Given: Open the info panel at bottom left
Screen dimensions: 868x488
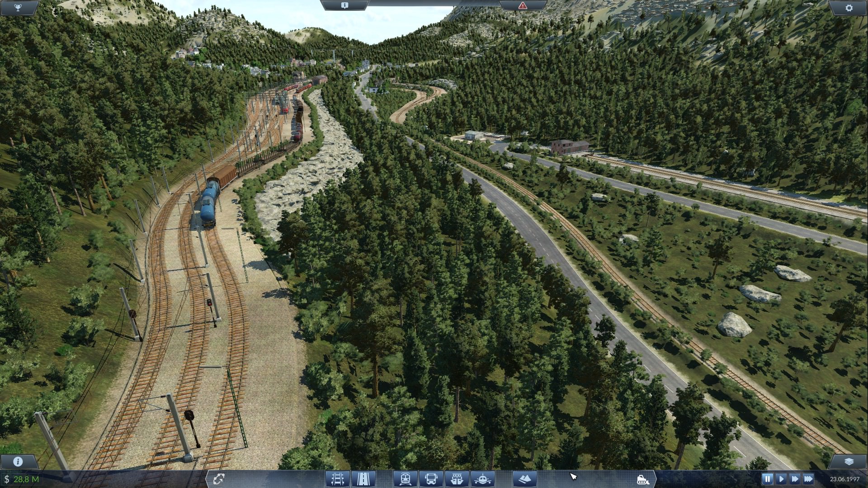Looking at the screenshot, I should click(18, 461).
